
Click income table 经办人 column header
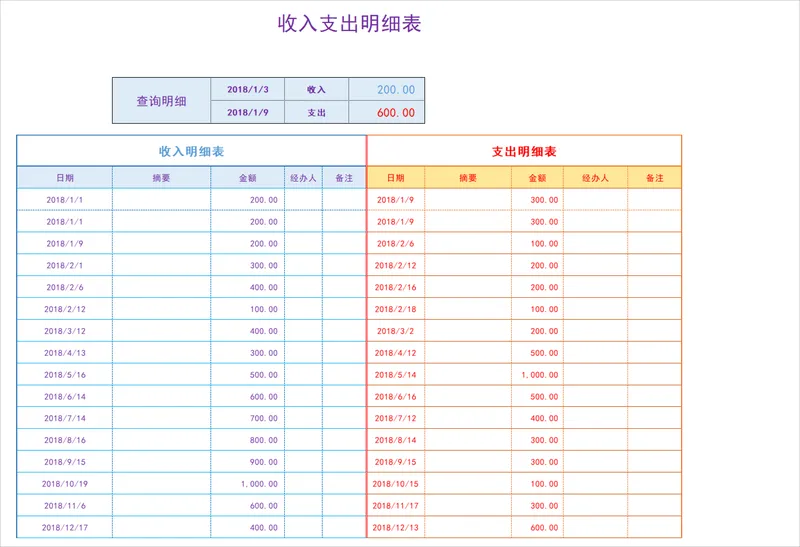coord(303,178)
